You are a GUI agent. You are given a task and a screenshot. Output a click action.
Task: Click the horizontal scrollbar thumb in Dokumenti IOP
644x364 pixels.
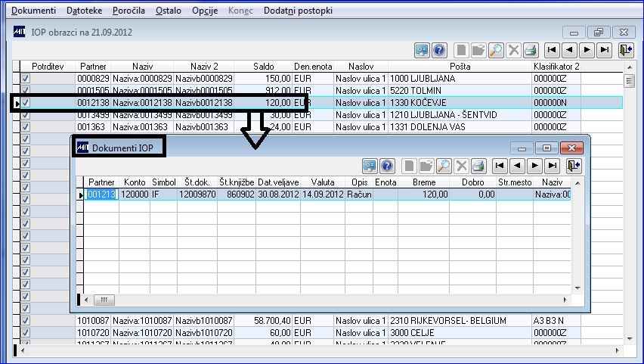click(104, 300)
